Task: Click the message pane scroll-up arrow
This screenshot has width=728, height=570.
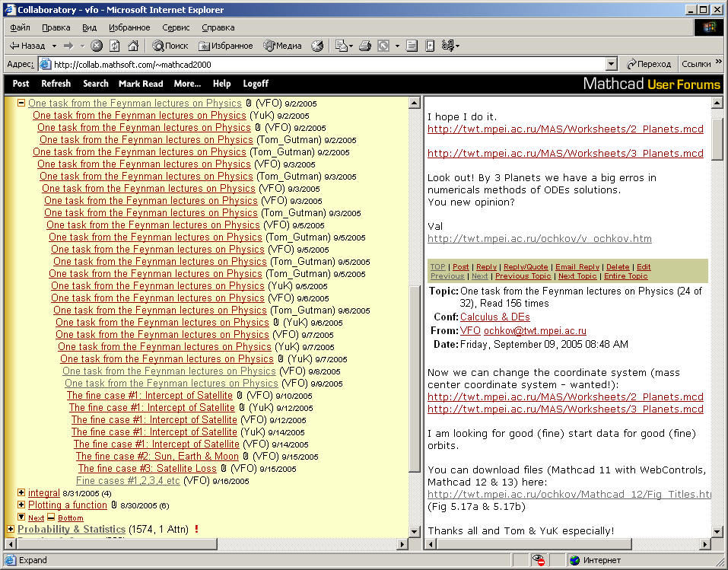Action: click(717, 103)
